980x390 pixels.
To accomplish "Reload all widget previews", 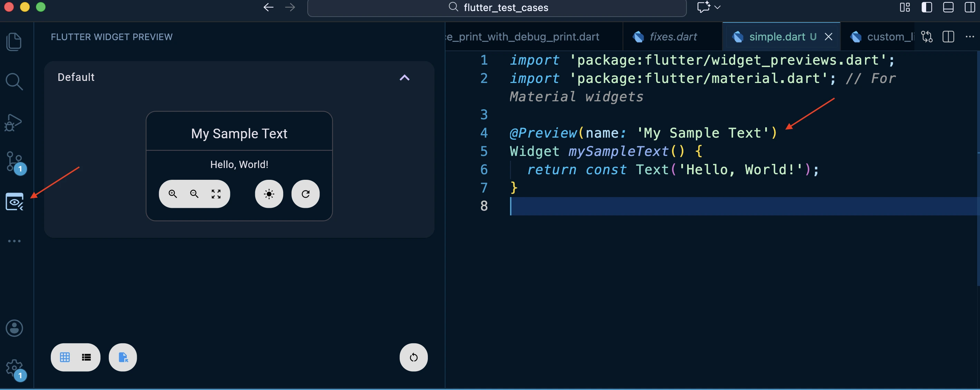I will (x=414, y=357).
